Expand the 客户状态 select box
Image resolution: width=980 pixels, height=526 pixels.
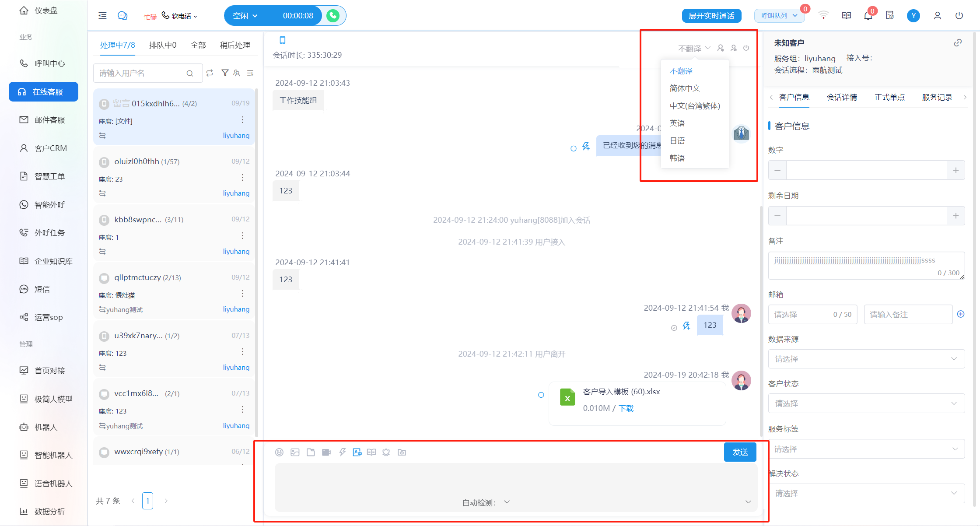[866, 403]
